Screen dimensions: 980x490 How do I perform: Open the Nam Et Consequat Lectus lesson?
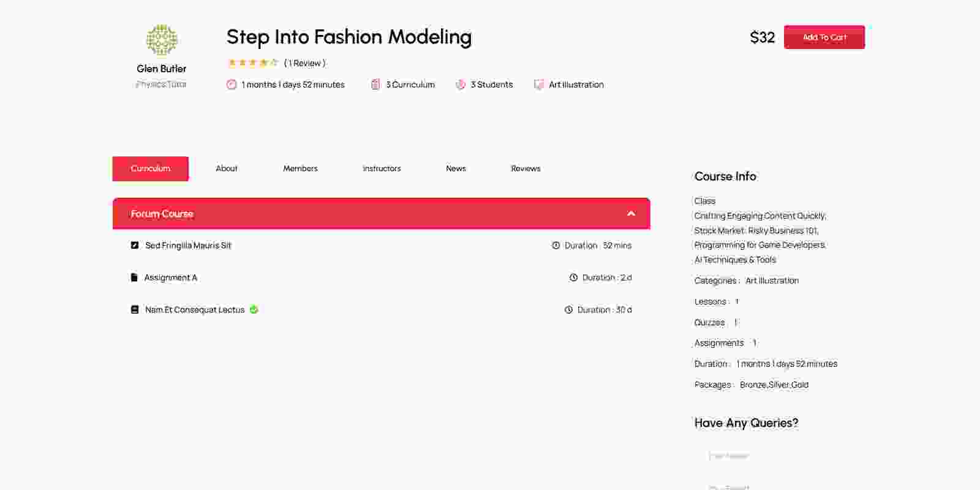195,310
